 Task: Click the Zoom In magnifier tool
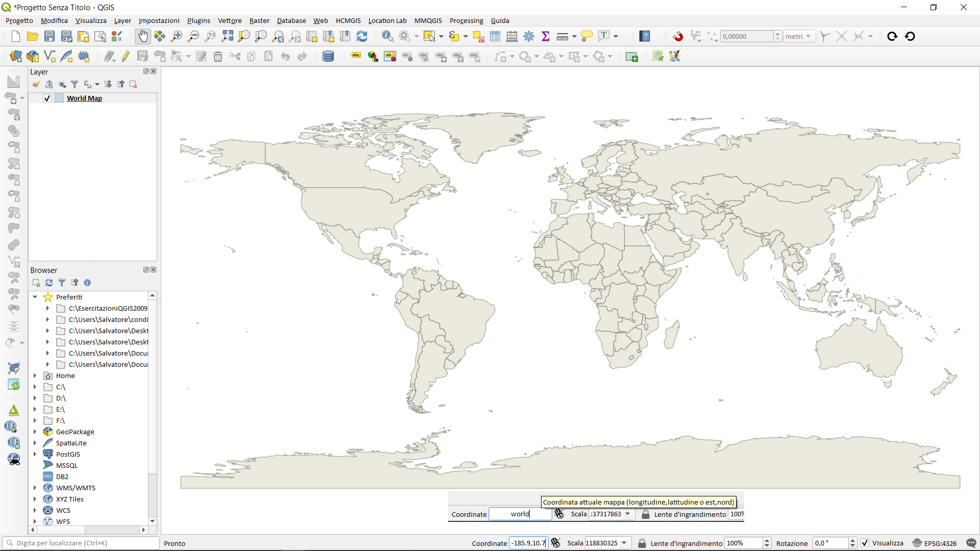(x=177, y=36)
